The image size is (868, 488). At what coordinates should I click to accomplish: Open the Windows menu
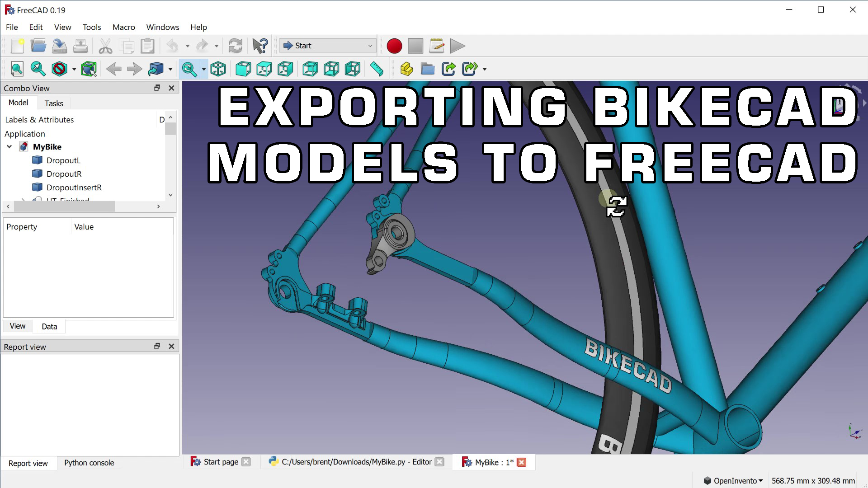[x=163, y=27]
